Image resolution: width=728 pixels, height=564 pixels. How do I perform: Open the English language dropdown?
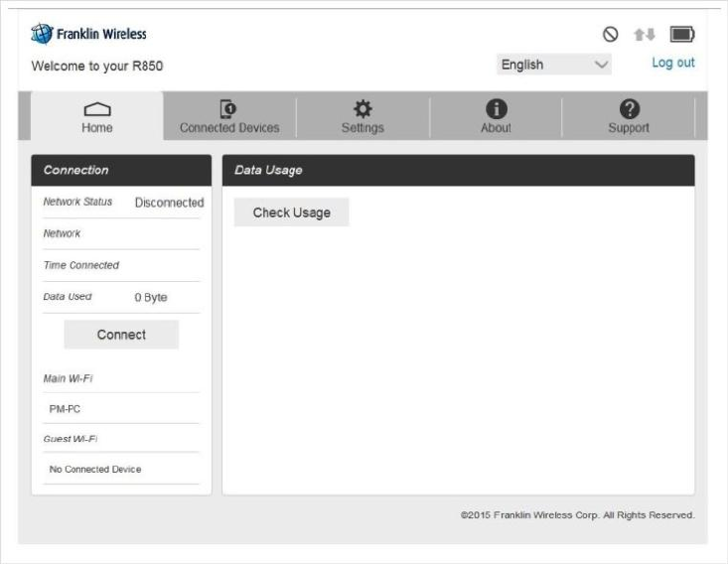tap(554, 65)
